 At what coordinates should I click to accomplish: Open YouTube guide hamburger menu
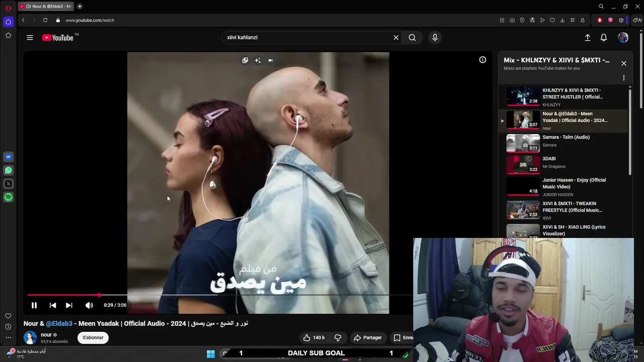pos(30,38)
